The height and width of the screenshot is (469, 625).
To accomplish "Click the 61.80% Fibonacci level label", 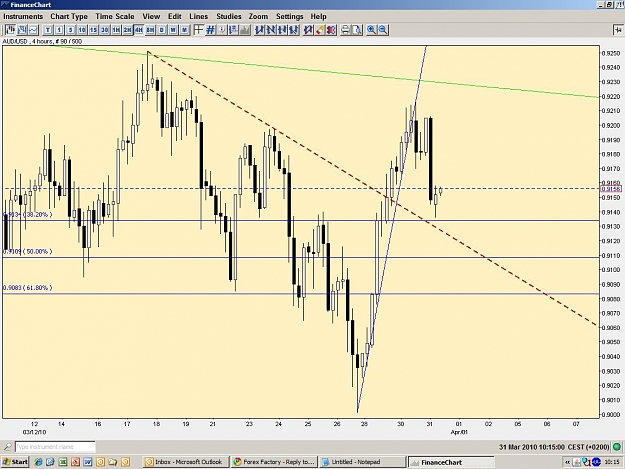I will [28, 288].
